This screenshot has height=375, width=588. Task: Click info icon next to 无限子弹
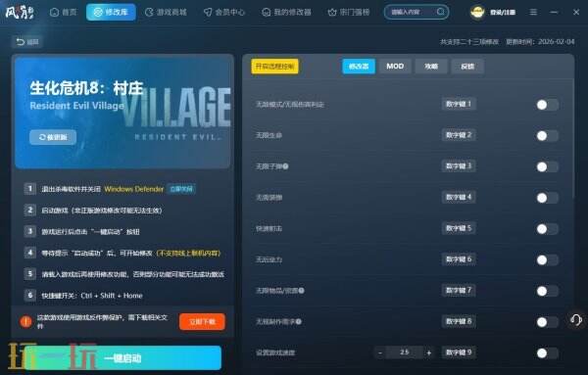click(285, 165)
